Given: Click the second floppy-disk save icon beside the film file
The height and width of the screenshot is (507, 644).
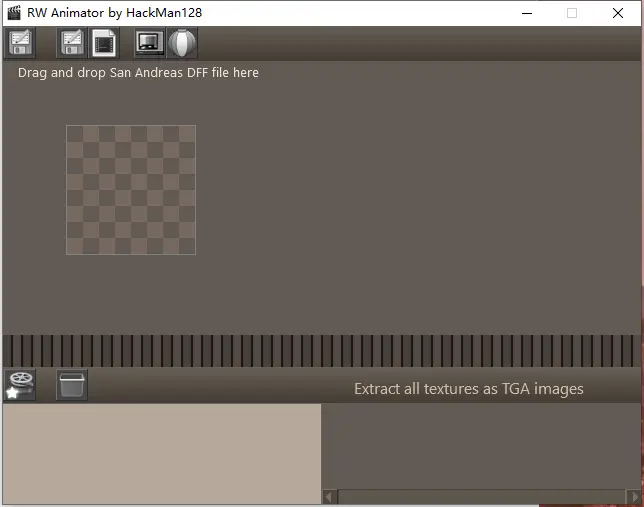Looking at the screenshot, I should click(x=72, y=43).
